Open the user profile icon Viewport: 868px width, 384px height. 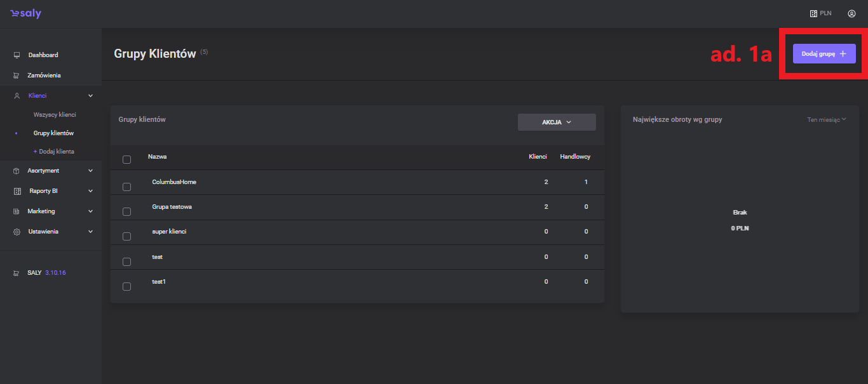tap(851, 13)
